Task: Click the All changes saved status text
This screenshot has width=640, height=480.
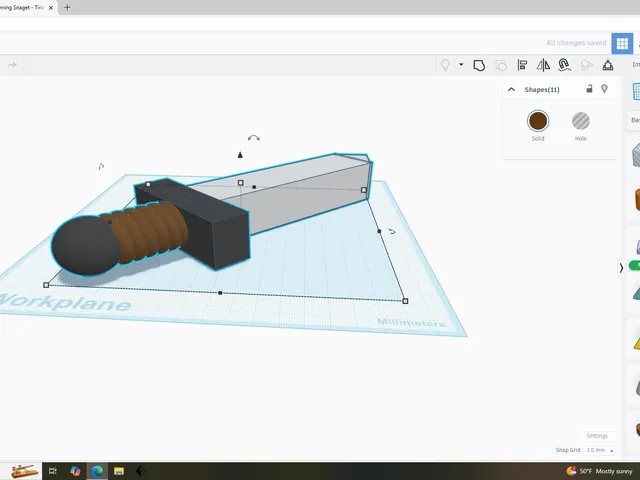Action: [576, 43]
